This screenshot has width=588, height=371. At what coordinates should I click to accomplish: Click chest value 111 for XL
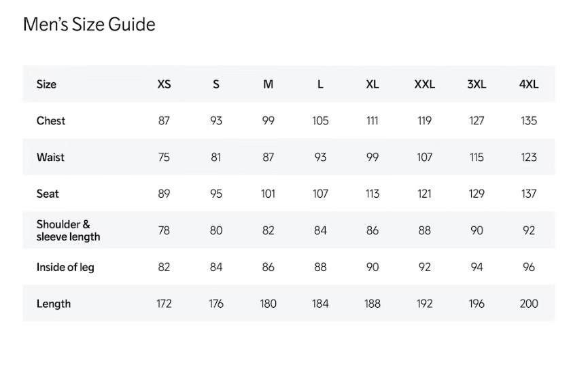pos(373,121)
